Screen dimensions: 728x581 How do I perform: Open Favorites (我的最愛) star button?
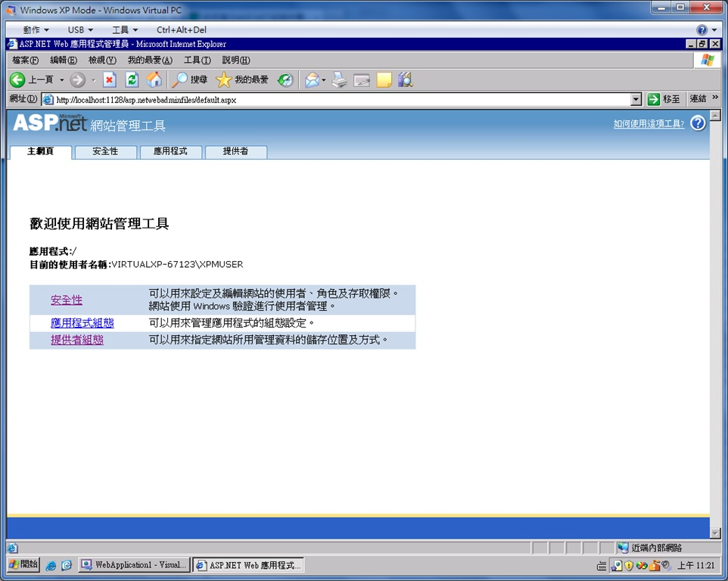[242, 80]
